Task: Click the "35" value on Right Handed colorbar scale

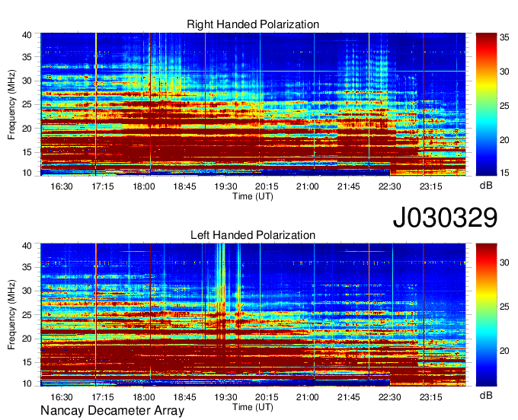Action: pyautogui.click(x=504, y=37)
